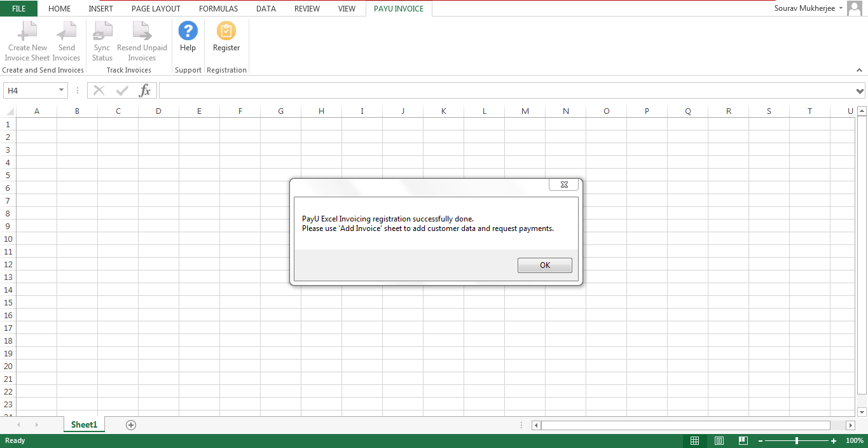Click the Register icon in ribbon

tap(226, 31)
